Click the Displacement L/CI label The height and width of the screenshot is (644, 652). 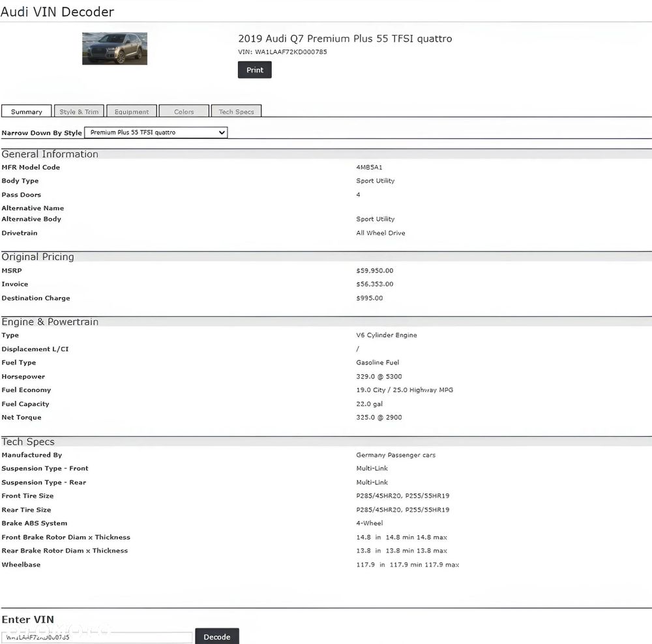35,349
